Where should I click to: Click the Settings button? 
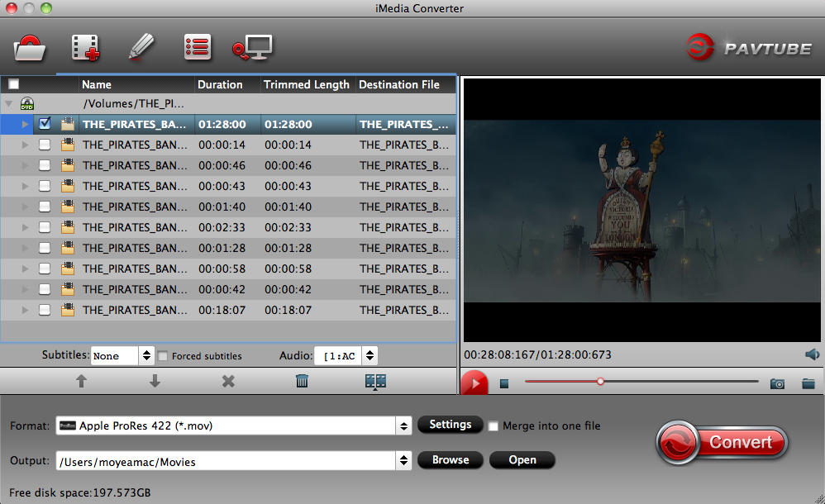click(451, 425)
